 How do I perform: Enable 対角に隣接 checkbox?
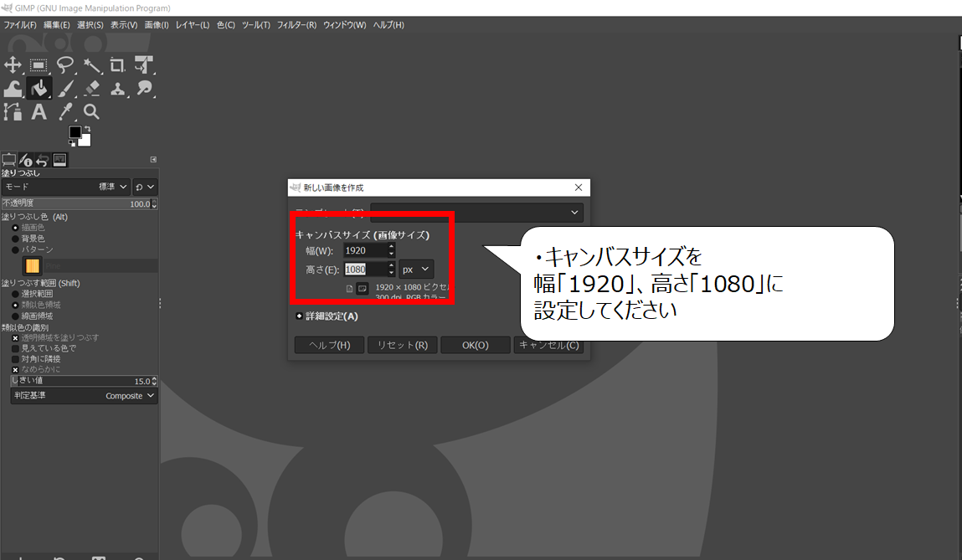15,359
